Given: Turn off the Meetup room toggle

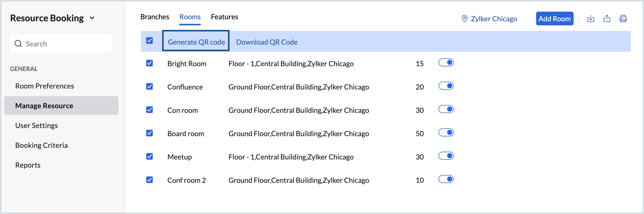Looking at the screenshot, I should [x=446, y=156].
